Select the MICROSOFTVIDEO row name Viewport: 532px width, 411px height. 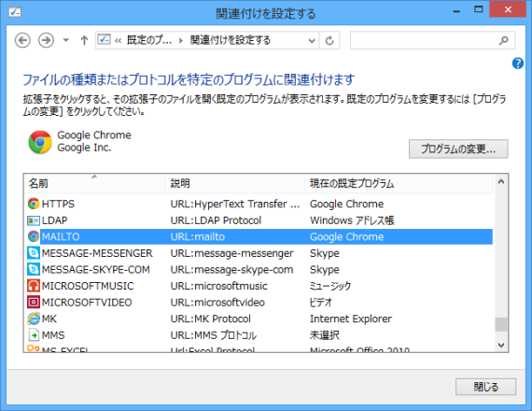pyautogui.click(x=87, y=303)
